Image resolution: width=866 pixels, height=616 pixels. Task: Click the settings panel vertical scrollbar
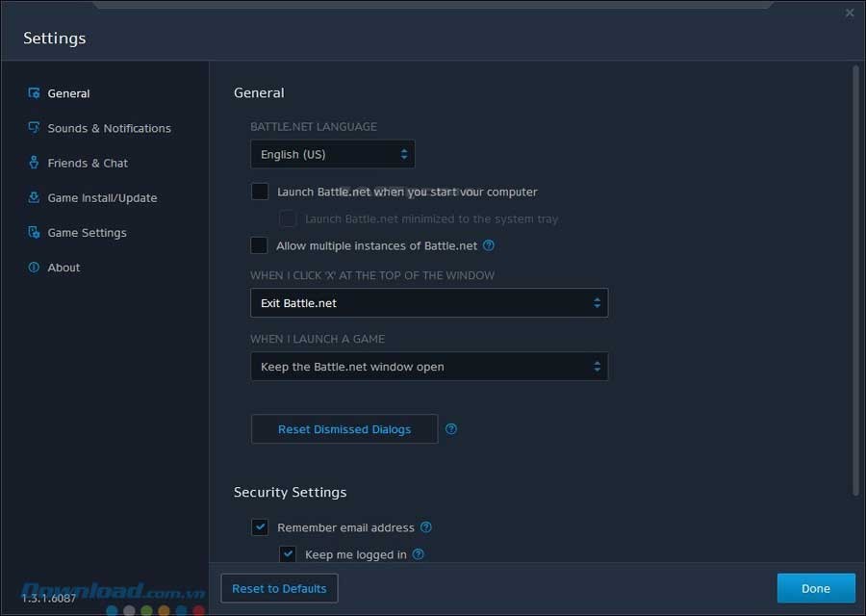pyautogui.click(x=855, y=279)
